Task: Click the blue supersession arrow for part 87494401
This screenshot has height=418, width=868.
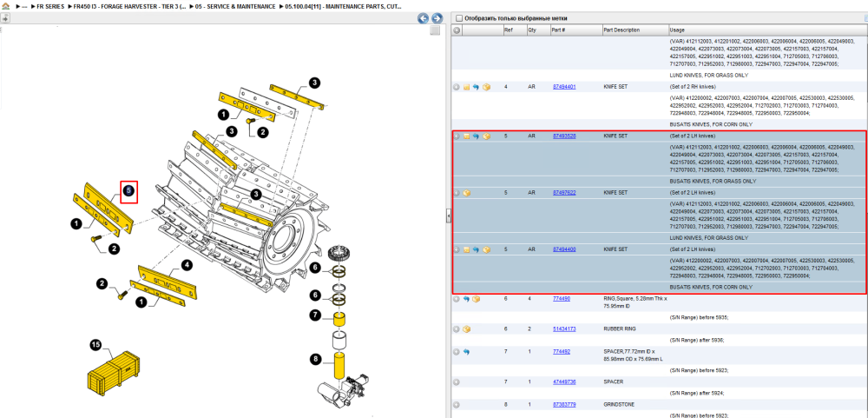Action: click(x=476, y=87)
